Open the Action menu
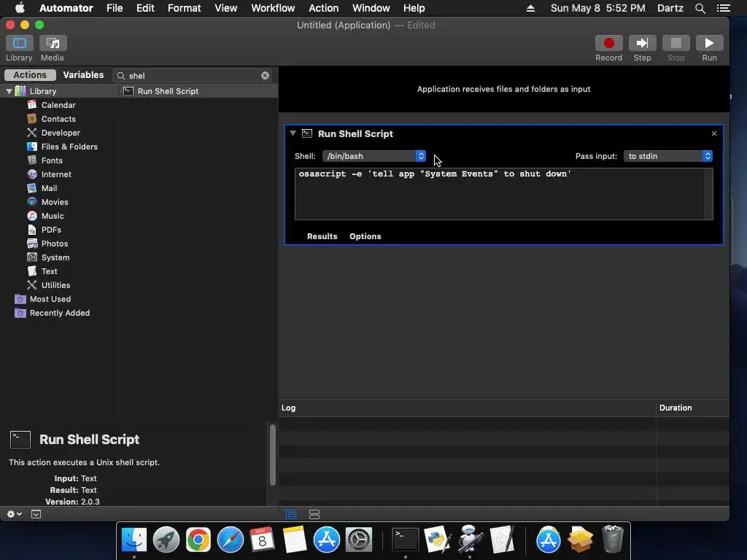This screenshot has width=747, height=560. pyautogui.click(x=323, y=8)
